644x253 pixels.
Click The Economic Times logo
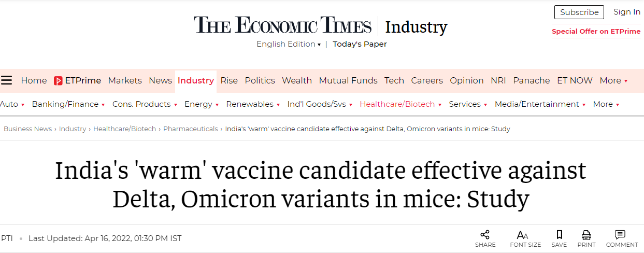(x=283, y=25)
